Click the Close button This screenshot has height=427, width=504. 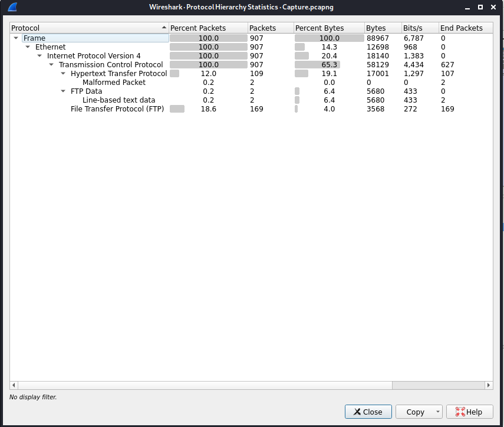pos(368,412)
